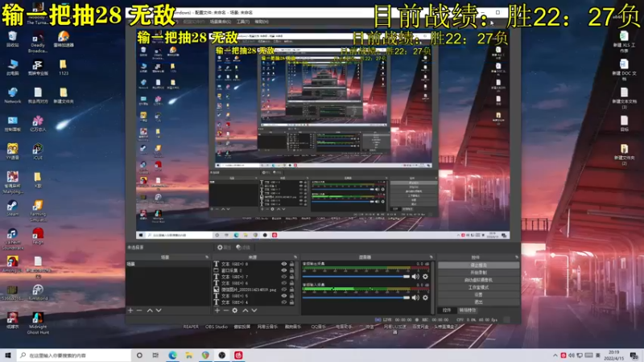Open File Explorer from the taskbar
The image size is (644, 362).
188,355
